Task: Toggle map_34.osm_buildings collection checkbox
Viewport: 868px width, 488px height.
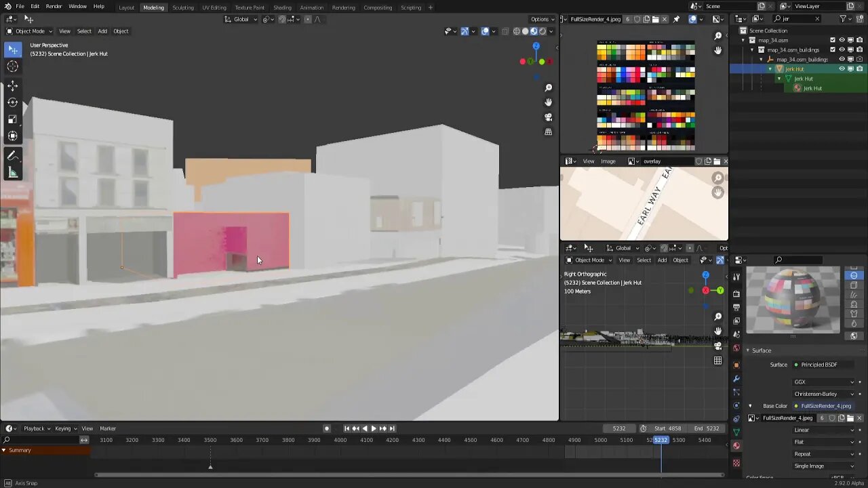Action: pos(833,49)
